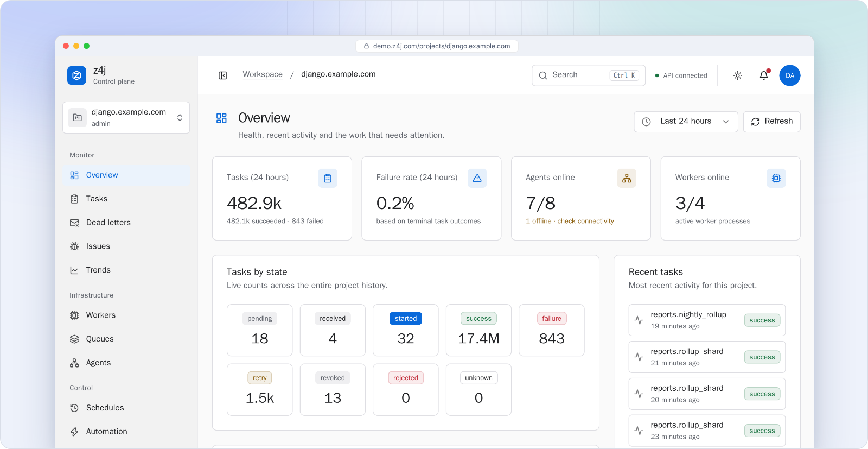868x449 pixels.
Task: Click the Tasks by state heading
Action: [x=257, y=272]
